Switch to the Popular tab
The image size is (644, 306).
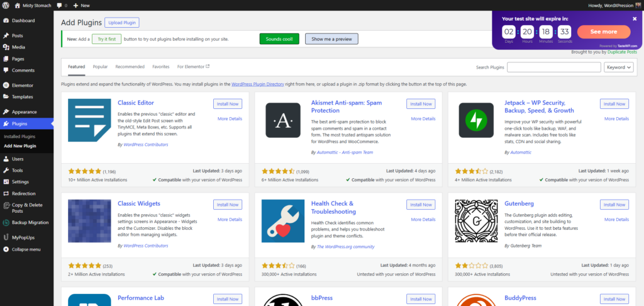[100, 67]
